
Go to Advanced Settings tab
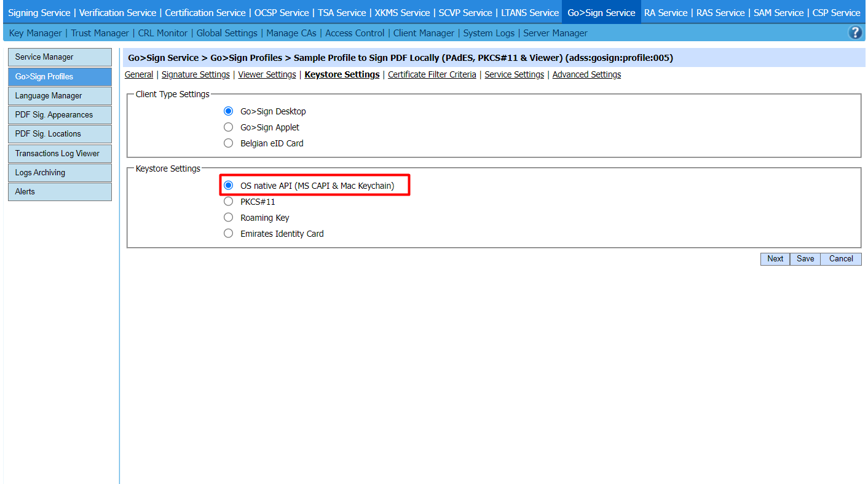[x=586, y=74]
